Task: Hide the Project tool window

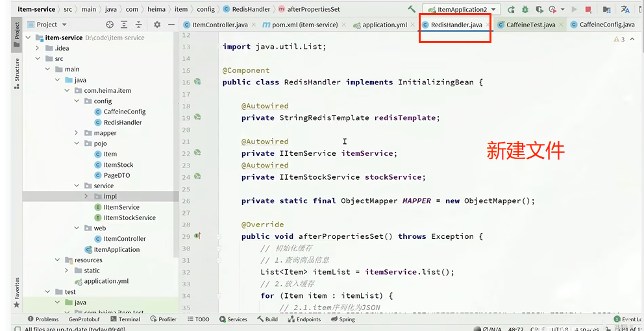Action: (x=171, y=25)
